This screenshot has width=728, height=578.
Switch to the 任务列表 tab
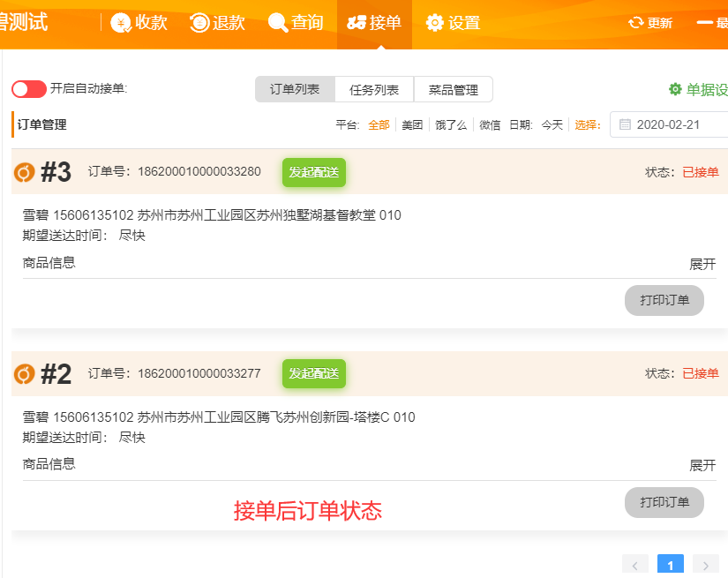tap(374, 90)
